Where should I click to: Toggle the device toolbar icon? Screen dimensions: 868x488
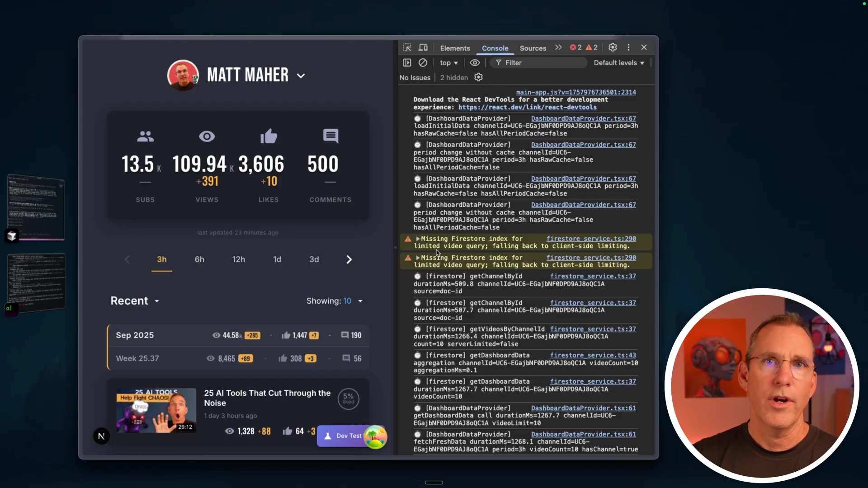point(423,47)
